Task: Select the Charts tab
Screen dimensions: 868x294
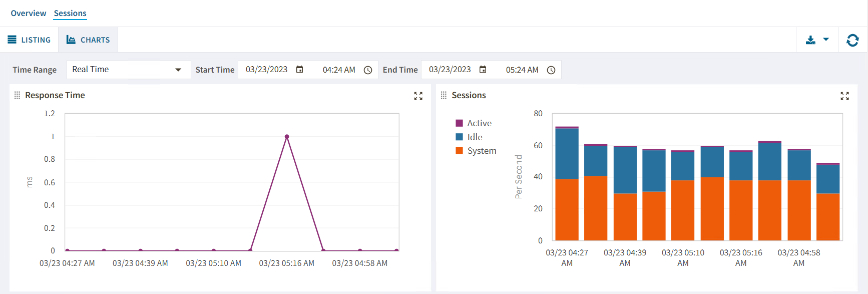Action: pyautogui.click(x=88, y=40)
